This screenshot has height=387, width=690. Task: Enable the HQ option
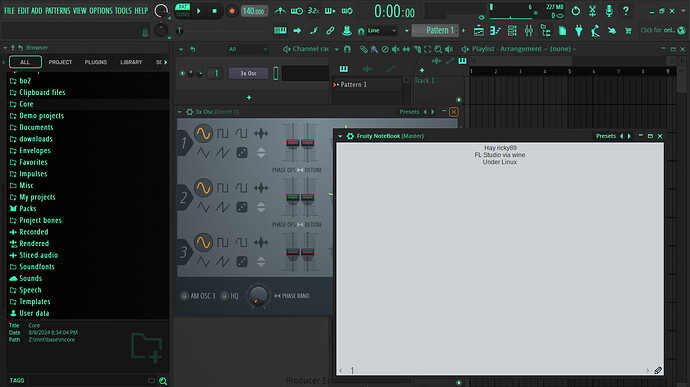click(x=224, y=296)
